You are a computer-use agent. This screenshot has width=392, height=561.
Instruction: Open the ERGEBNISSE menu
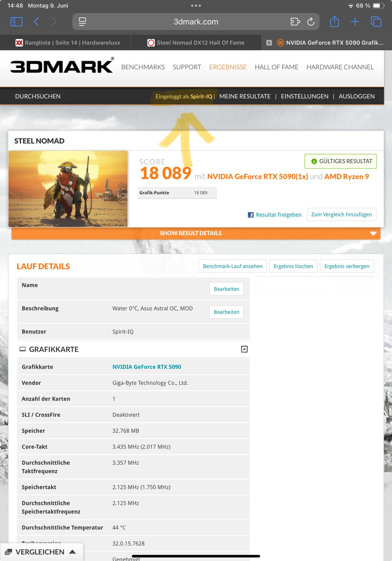[x=228, y=67]
